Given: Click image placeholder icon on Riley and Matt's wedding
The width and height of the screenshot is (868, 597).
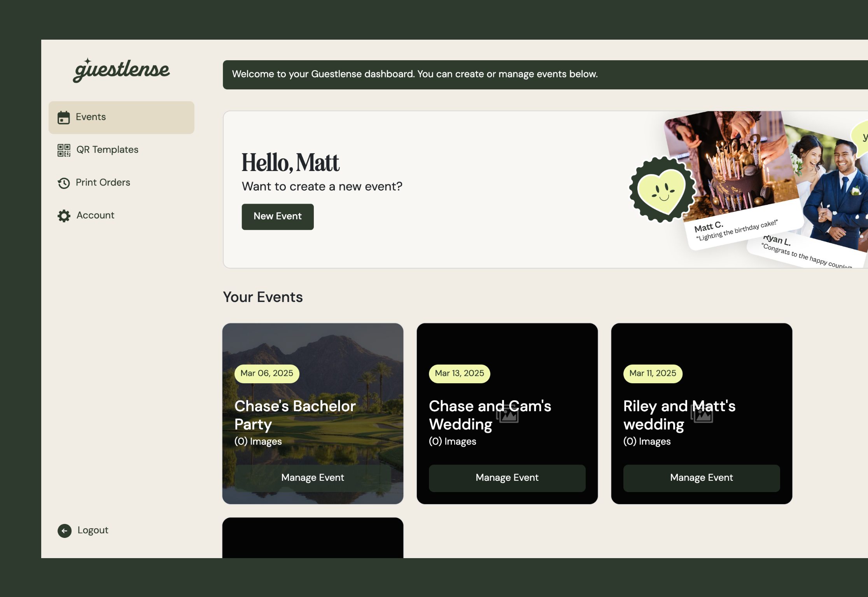Looking at the screenshot, I should (x=702, y=415).
